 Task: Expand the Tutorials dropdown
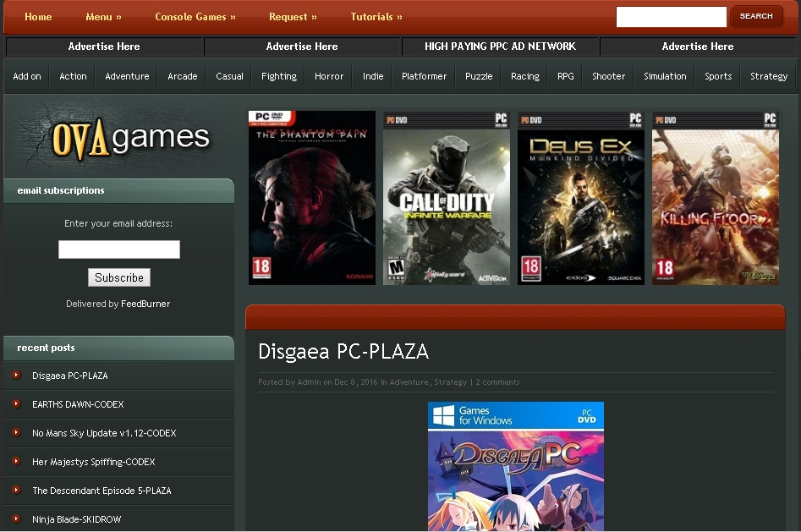[376, 16]
